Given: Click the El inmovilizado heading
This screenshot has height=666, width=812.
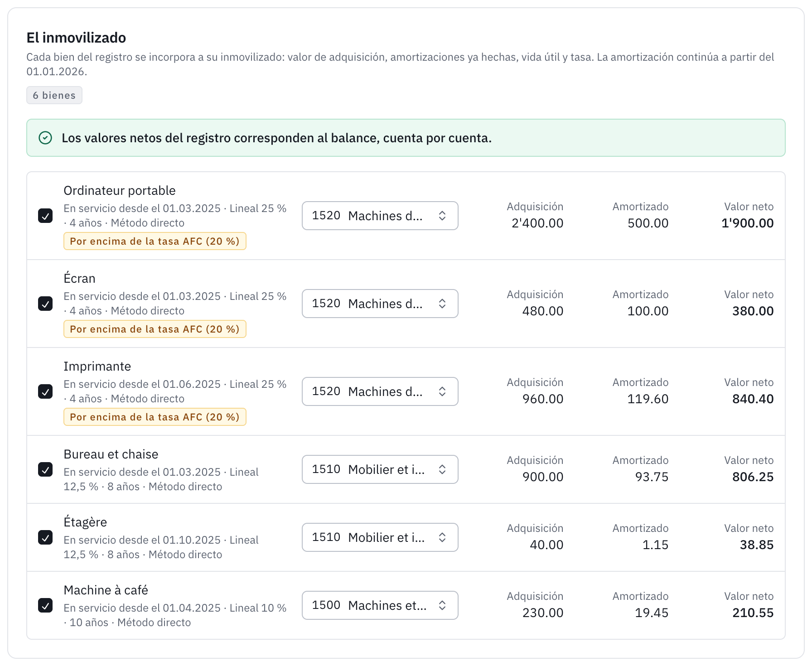Looking at the screenshot, I should (x=76, y=38).
